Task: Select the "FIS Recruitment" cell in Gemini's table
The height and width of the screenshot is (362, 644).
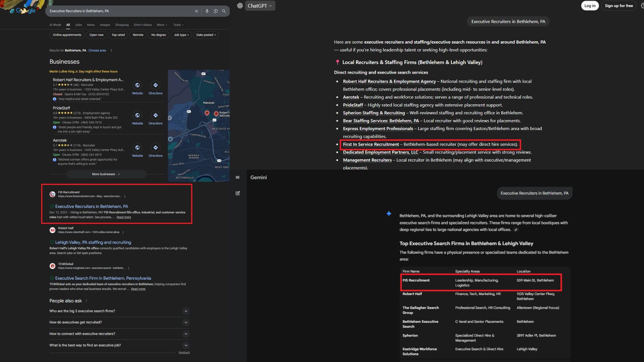Action: point(416,280)
